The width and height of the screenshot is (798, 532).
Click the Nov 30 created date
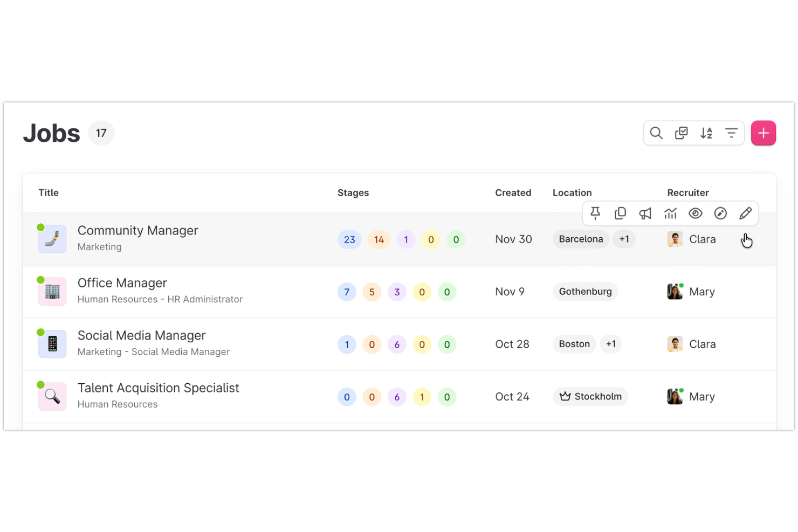(514, 239)
